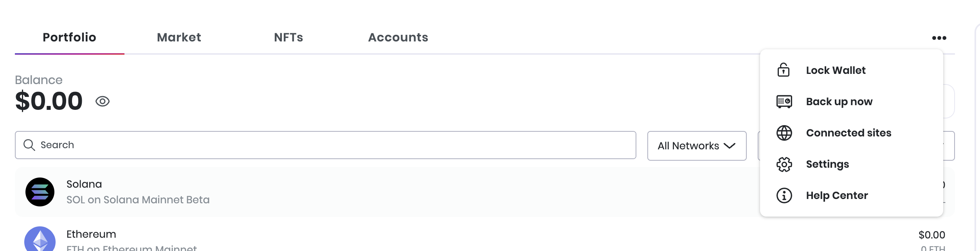Select the Portfolio tab

click(x=69, y=38)
